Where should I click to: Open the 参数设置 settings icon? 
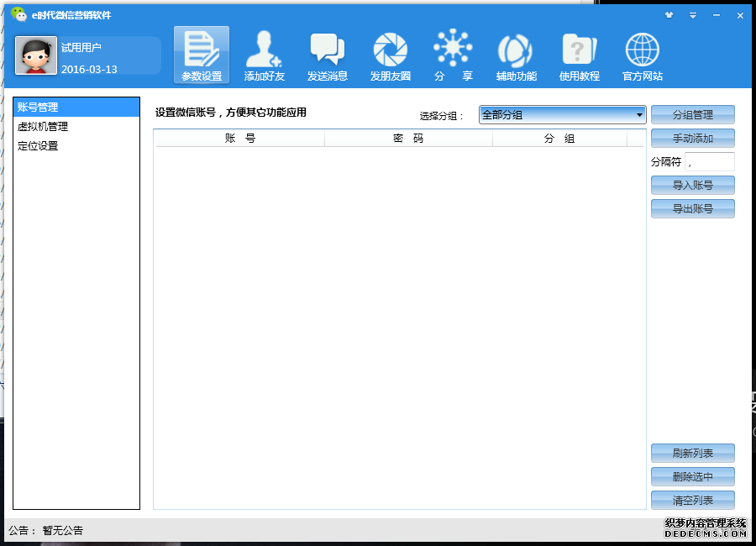202,55
